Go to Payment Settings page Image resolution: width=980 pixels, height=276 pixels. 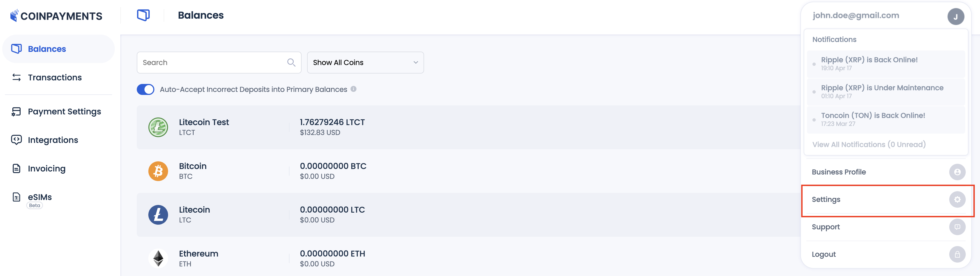pos(64,111)
